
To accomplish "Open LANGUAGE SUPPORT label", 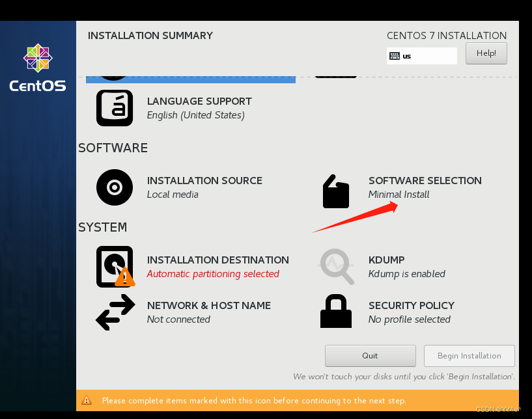I will [199, 101].
